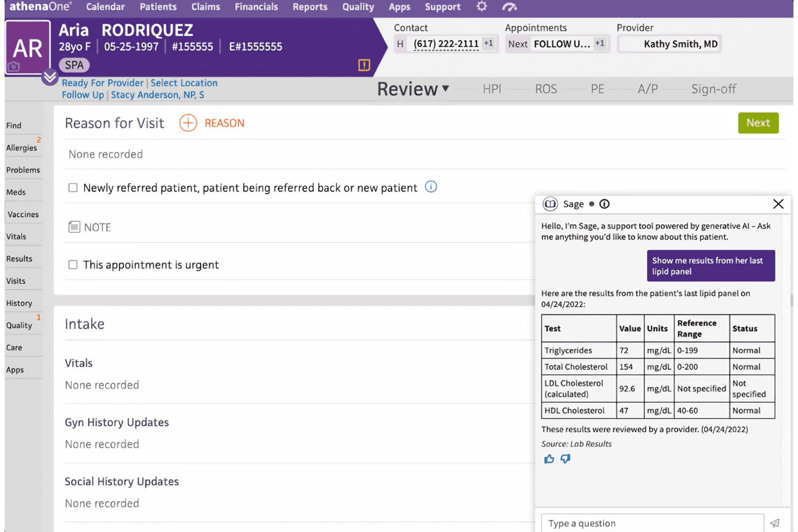Click the AR patient avatar tile
The width and height of the screenshot is (798, 532).
(x=27, y=47)
